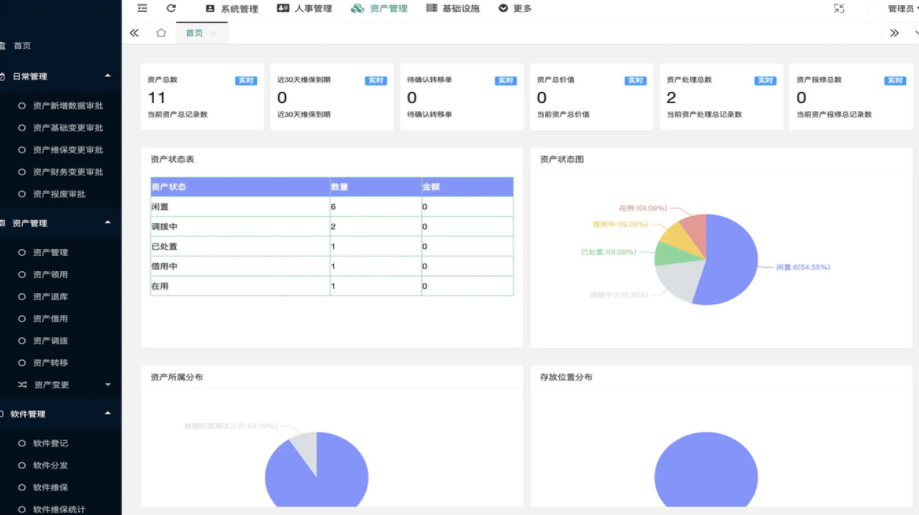919x515 pixels.
Task: Click the 闲置 row in 资产状态表
Action: coord(332,207)
